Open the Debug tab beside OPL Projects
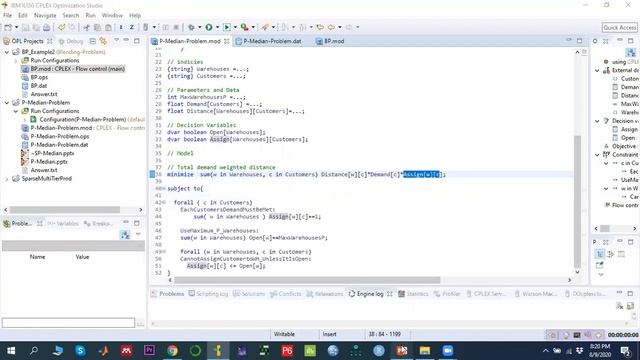The width and height of the screenshot is (640, 360). coord(71,41)
